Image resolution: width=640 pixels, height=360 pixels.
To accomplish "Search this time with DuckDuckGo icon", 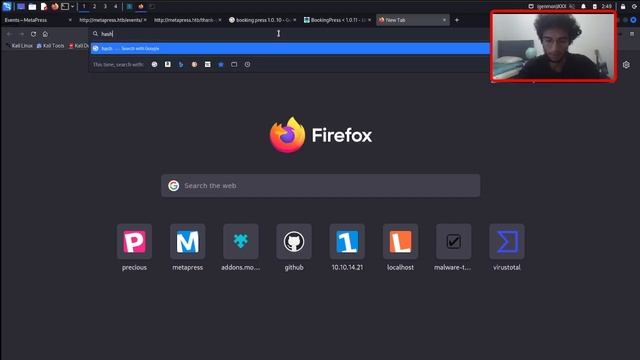I will [194, 64].
